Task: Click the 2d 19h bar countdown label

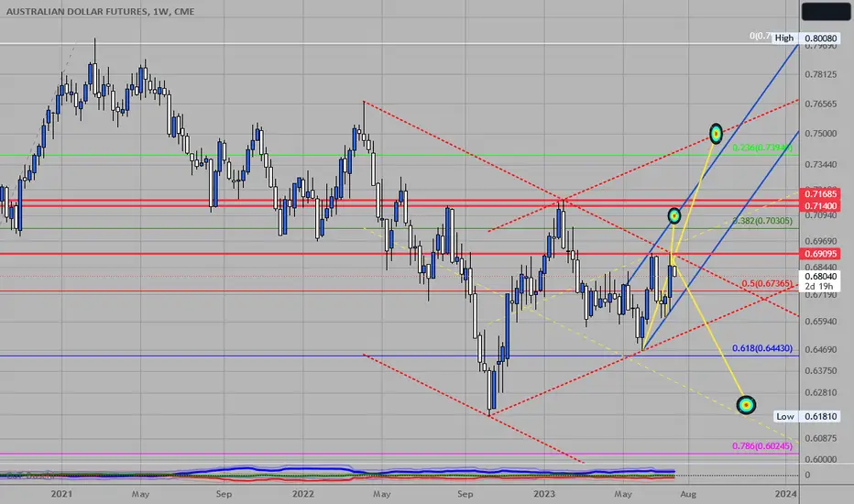Action: 818,287
